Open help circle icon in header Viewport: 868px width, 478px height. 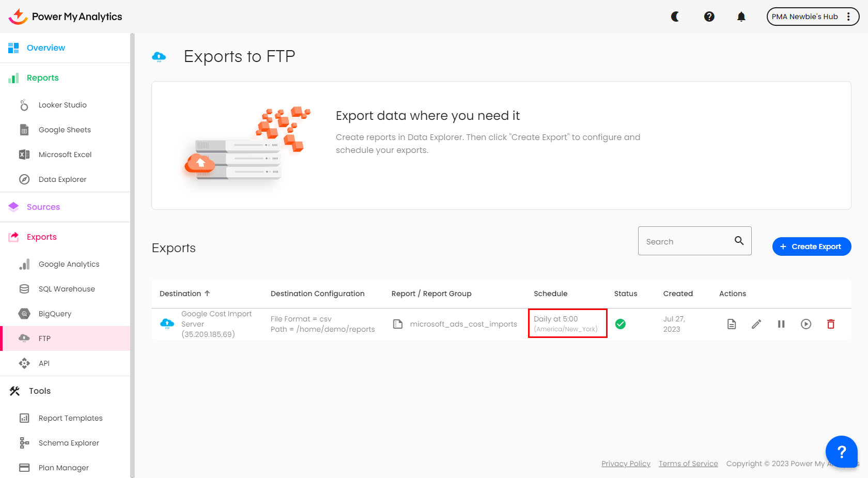pos(709,17)
